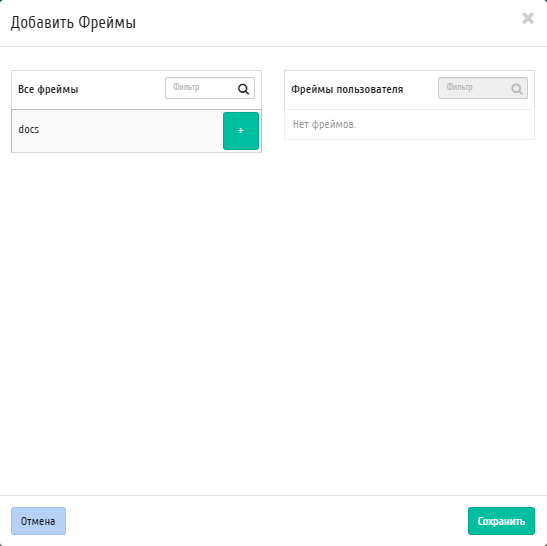Click the docs name label
This screenshot has height=546, width=547.
pyautogui.click(x=29, y=129)
